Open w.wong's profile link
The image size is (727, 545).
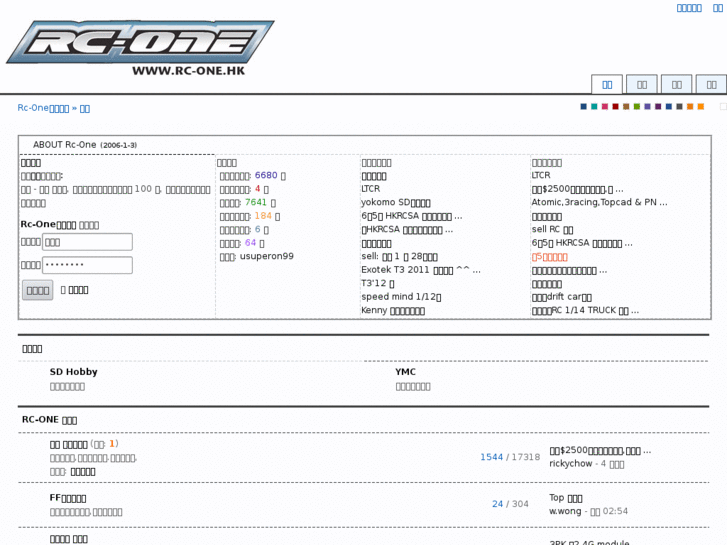[x=565, y=511]
